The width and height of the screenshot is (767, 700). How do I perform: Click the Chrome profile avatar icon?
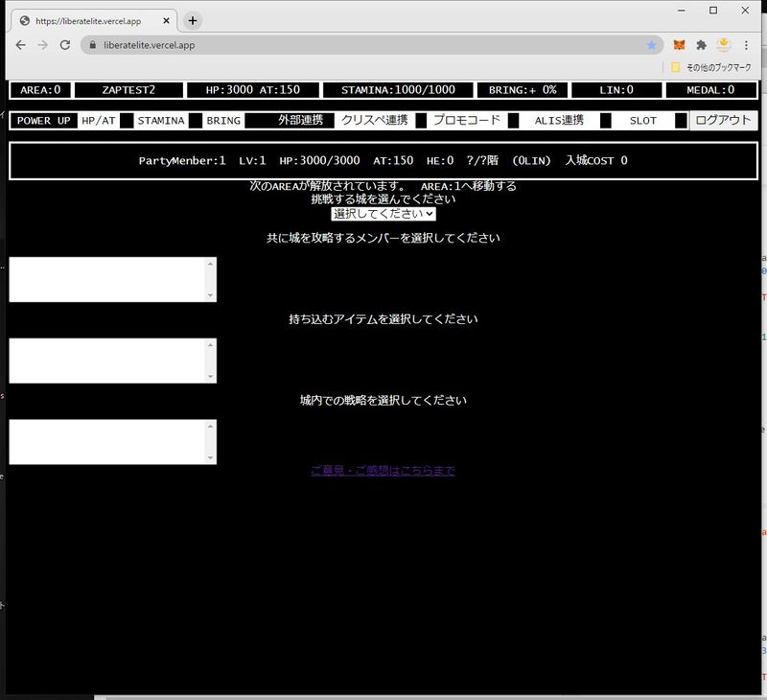tap(725, 45)
